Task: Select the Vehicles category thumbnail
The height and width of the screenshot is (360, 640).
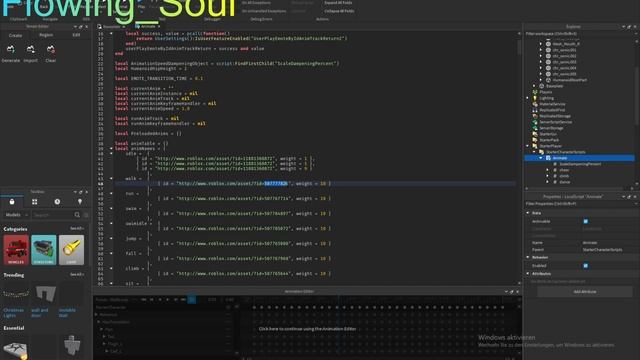Action: point(16,250)
